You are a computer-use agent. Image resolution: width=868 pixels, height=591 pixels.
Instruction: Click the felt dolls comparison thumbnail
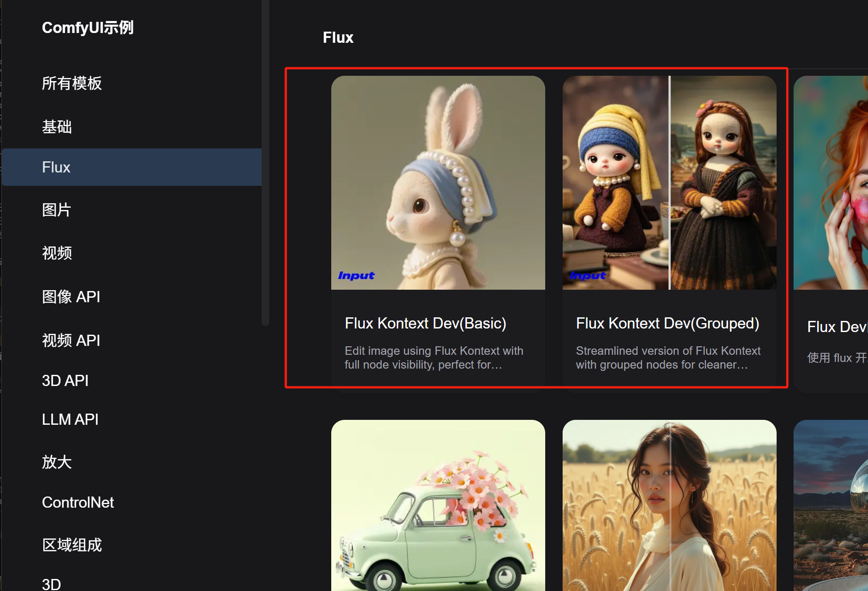click(669, 183)
